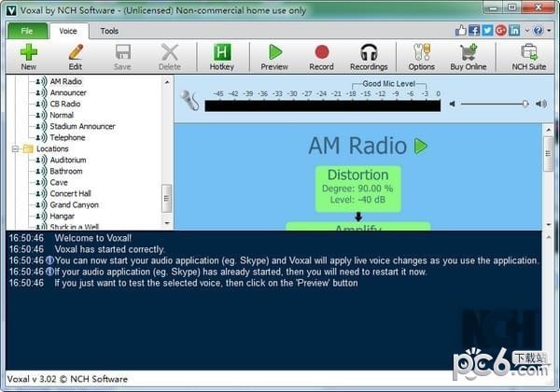
Task: Select the Normal voice
Action: tap(62, 116)
